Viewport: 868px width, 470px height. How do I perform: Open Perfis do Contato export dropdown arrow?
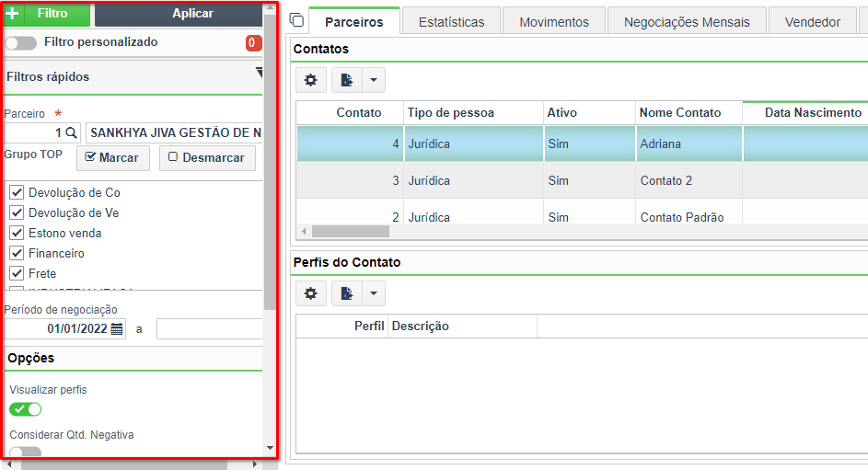(374, 293)
